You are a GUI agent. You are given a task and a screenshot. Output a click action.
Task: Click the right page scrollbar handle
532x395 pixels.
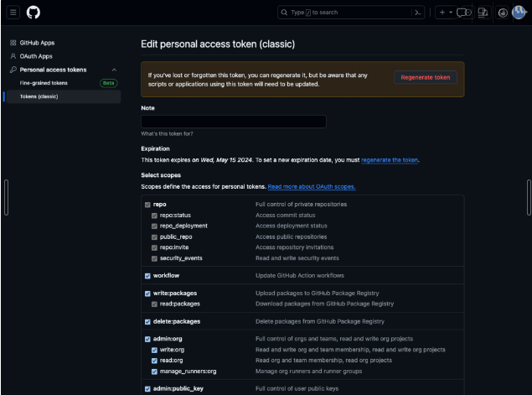[529, 197]
